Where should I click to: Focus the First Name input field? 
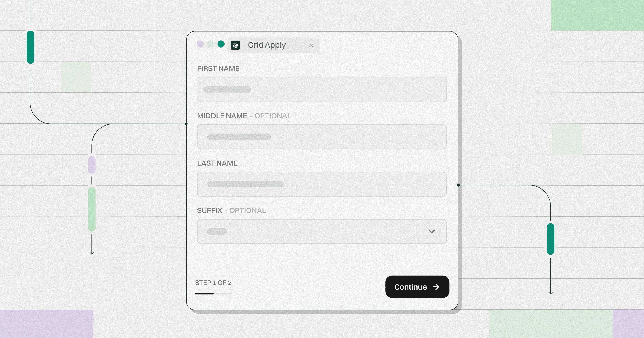(x=321, y=89)
